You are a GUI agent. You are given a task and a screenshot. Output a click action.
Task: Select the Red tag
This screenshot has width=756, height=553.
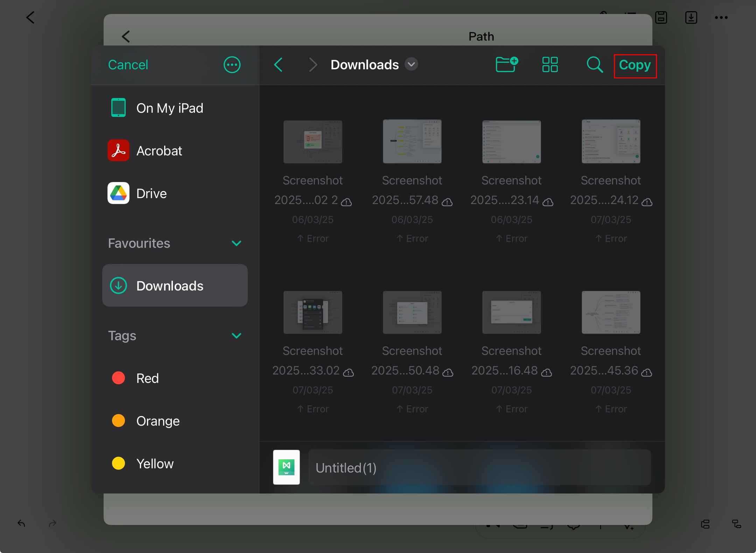147,378
